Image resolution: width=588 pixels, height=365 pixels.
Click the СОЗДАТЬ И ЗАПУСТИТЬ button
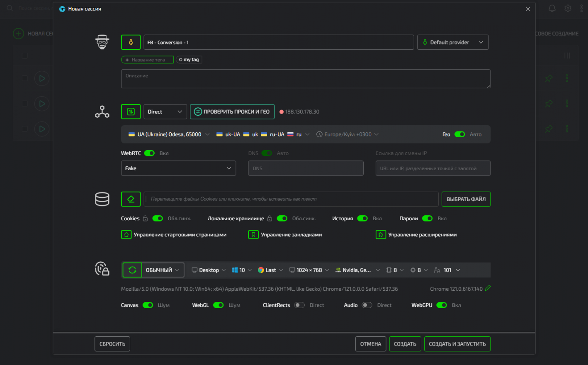457,344
